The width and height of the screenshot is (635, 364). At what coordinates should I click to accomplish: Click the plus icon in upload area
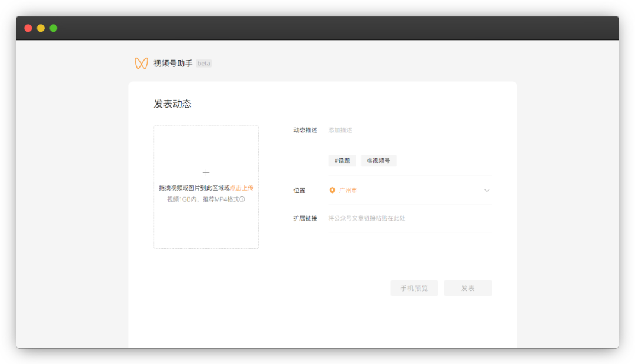point(206,172)
